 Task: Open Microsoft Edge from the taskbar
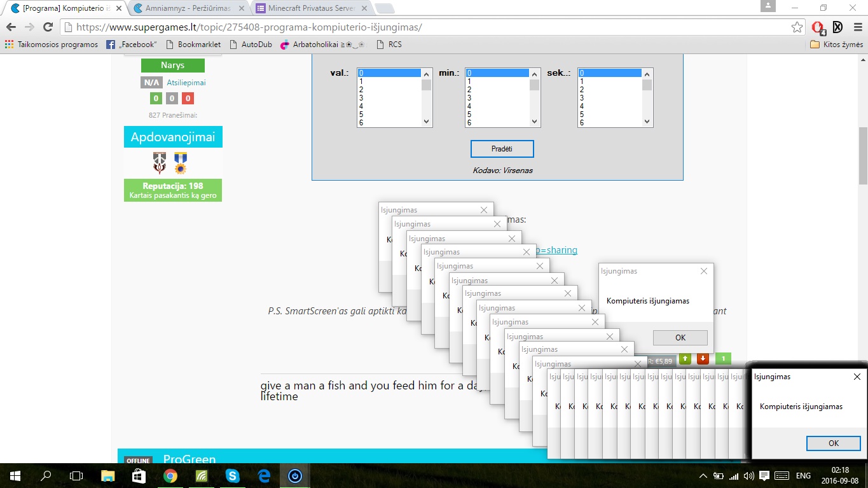click(x=264, y=476)
